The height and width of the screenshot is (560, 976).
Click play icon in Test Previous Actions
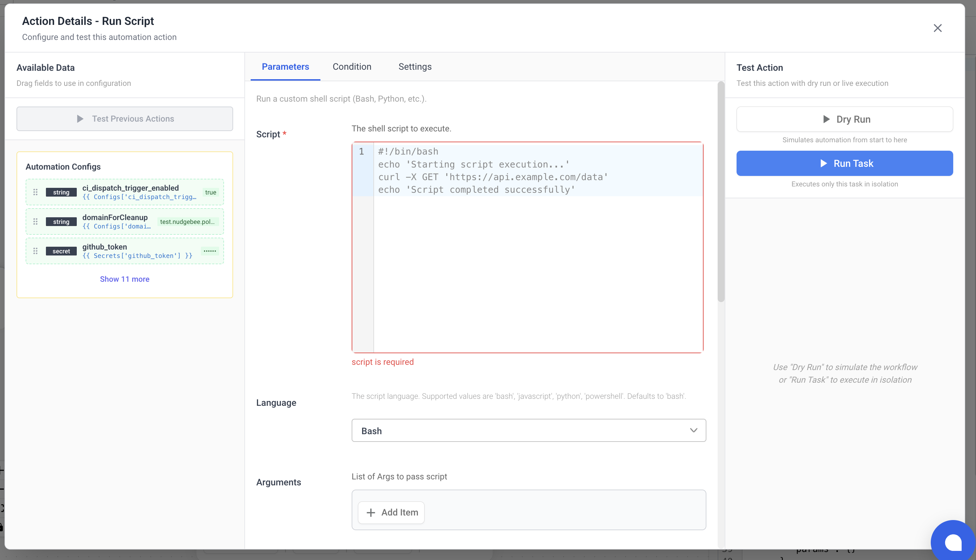click(80, 119)
